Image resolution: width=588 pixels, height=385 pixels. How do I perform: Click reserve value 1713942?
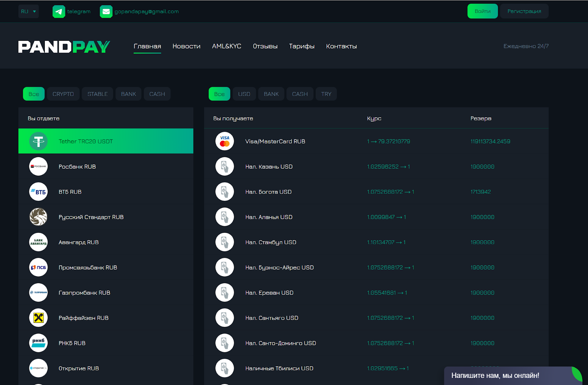point(481,192)
